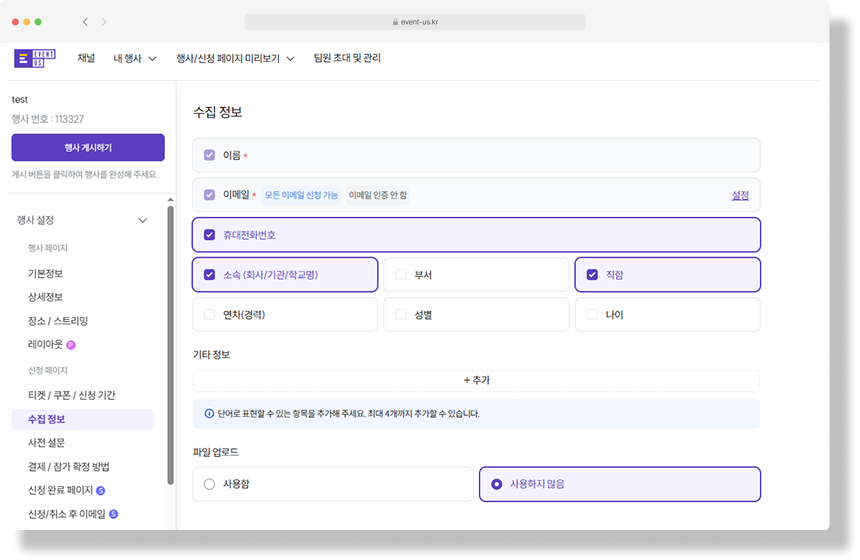Open 신청 완료 페이지 sidebar item
This screenshot has height=560, width=860.
click(60, 490)
